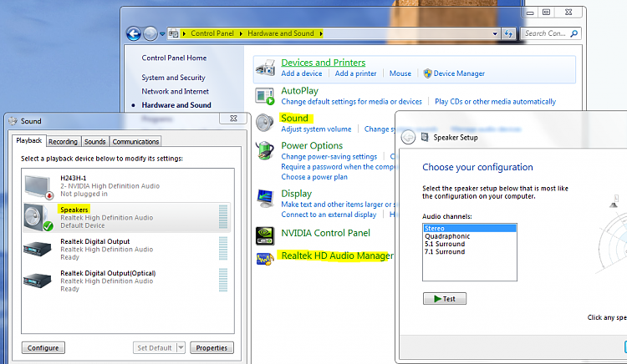Open recent pages dropdown arrow
Viewport: 627px width, 364px height.
162,34
